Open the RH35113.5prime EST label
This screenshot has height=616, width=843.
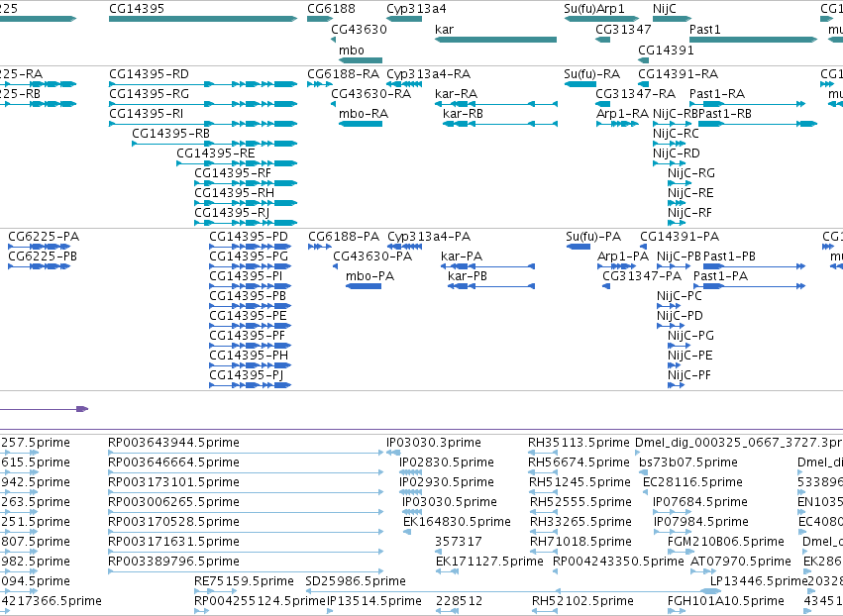tap(579, 443)
